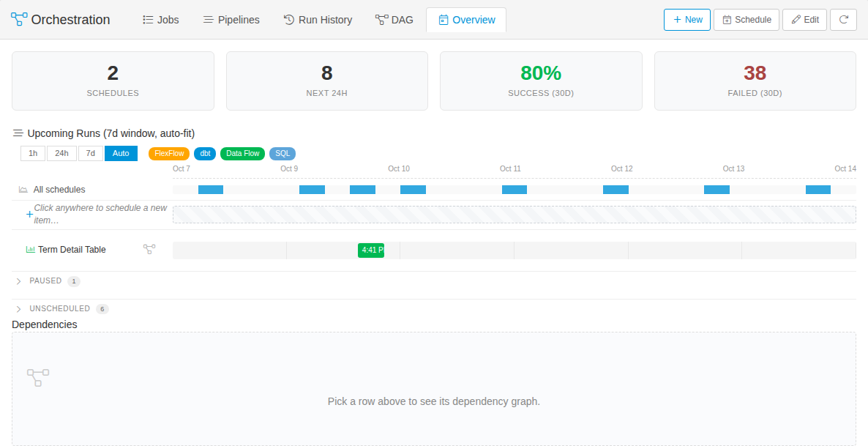Click the Schedule button

click(x=747, y=19)
